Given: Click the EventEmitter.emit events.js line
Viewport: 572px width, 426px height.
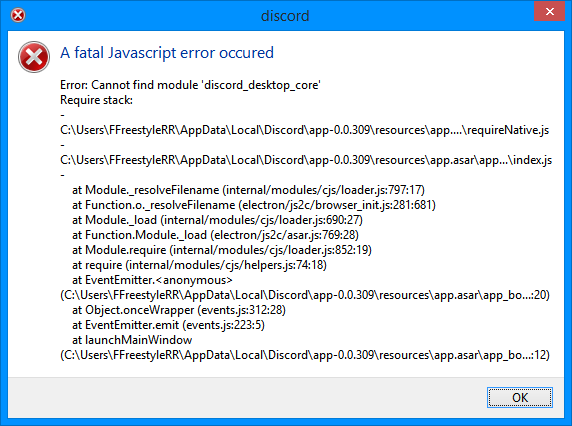Looking at the screenshot, I should [x=168, y=325].
